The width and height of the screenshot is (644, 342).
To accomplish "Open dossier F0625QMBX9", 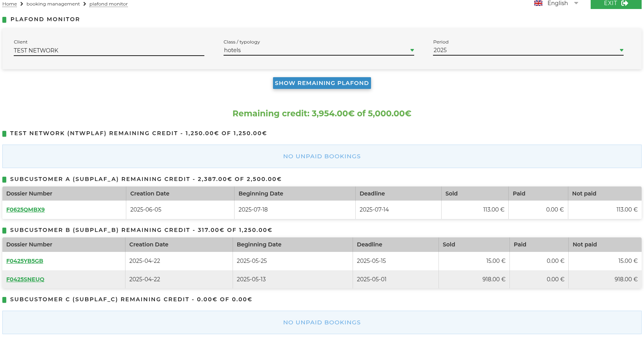I will [25, 210].
